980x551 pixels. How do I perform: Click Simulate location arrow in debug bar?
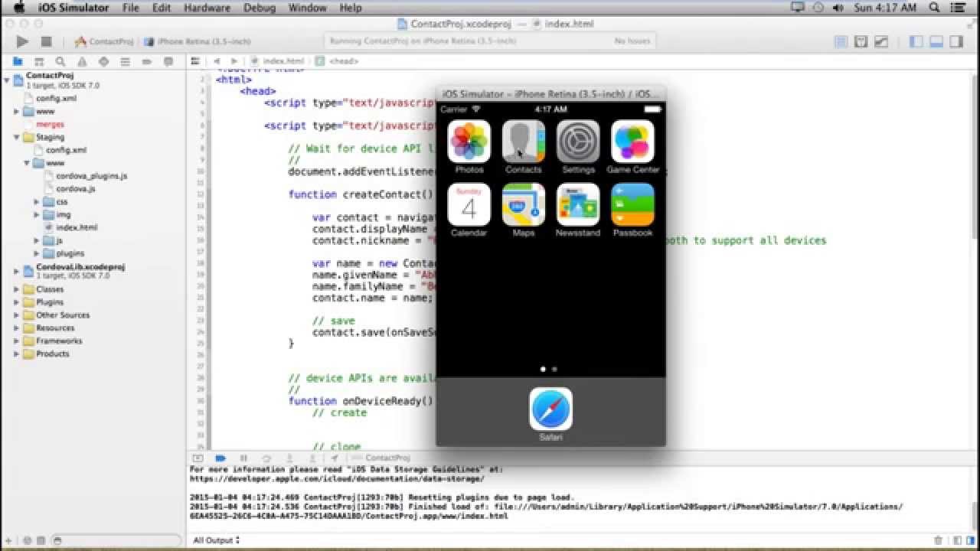tap(335, 458)
